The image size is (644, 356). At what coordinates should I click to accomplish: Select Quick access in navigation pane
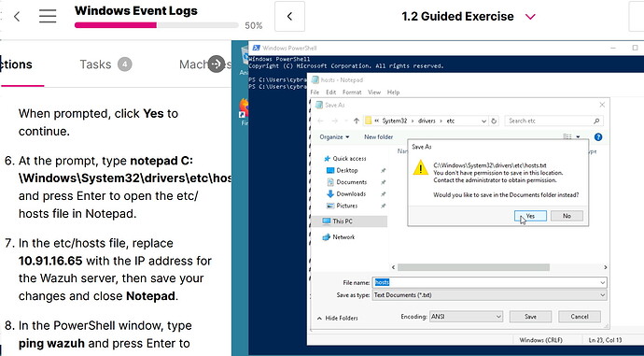click(x=349, y=158)
